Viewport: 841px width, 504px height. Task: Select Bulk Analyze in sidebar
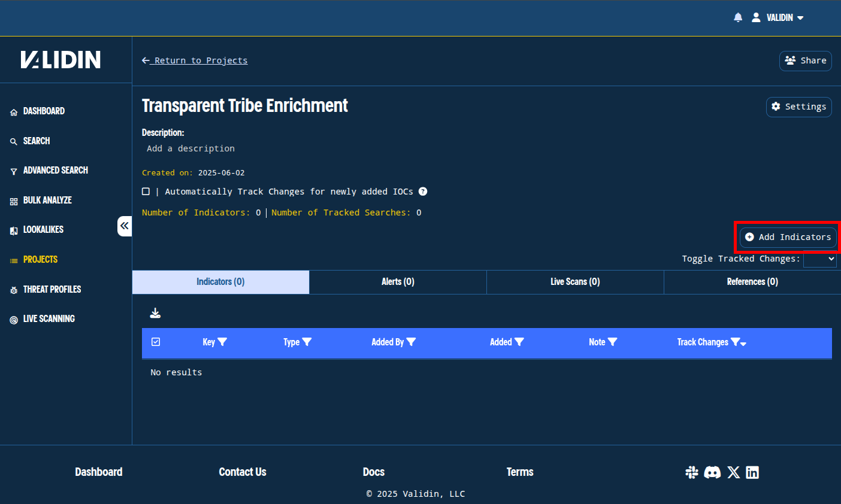click(41, 201)
